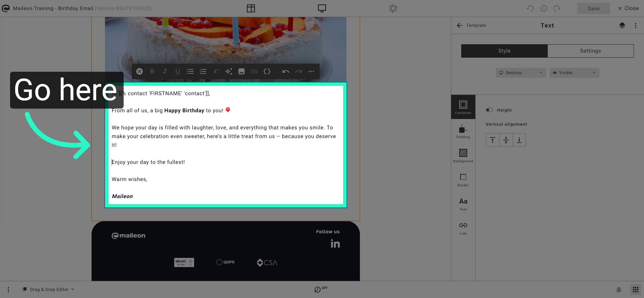Click the 'Warm wishes,' line
The image size is (644, 298).
point(129,179)
